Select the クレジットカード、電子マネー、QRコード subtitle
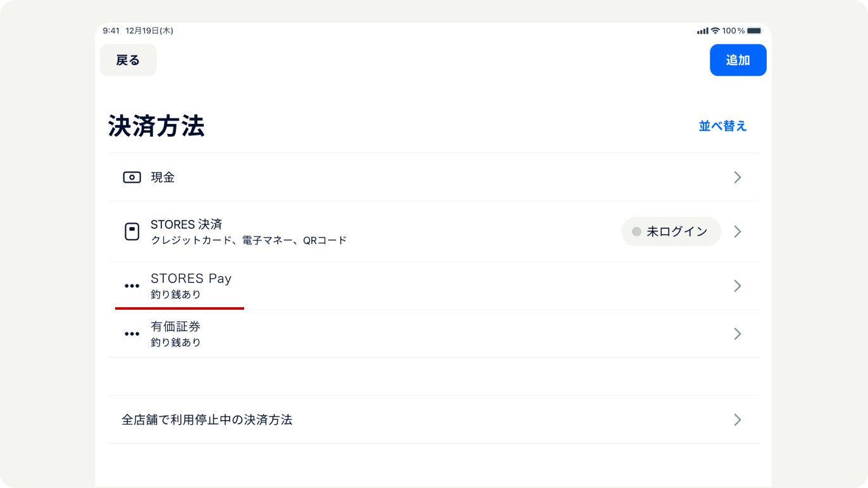The width and height of the screenshot is (868, 488). (x=249, y=240)
